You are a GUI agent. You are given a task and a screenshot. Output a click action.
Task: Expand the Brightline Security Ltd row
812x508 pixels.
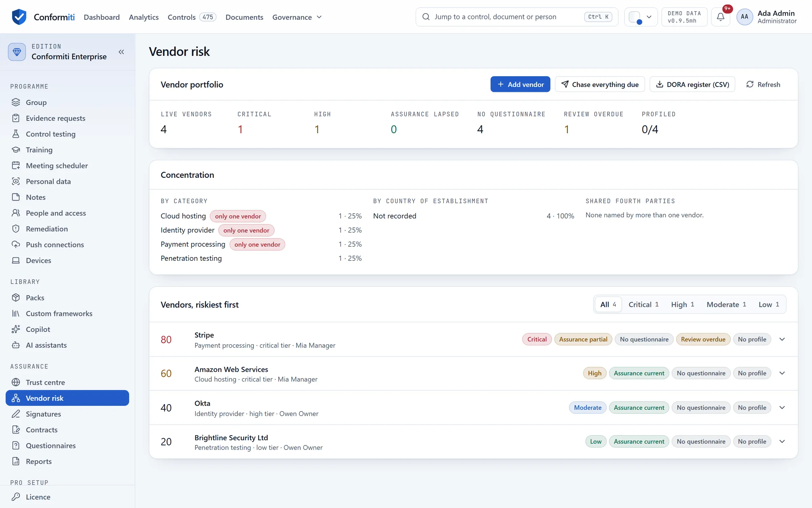click(782, 441)
